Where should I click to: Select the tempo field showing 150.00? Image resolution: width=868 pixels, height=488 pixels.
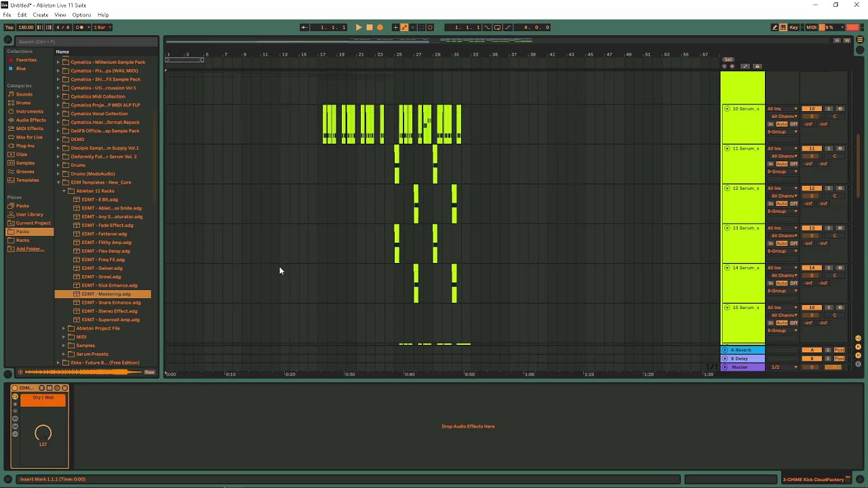point(26,27)
